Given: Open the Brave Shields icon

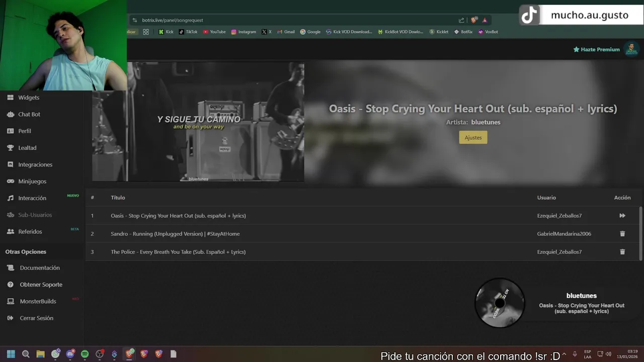Looking at the screenshot, I should tap(474, 20).
